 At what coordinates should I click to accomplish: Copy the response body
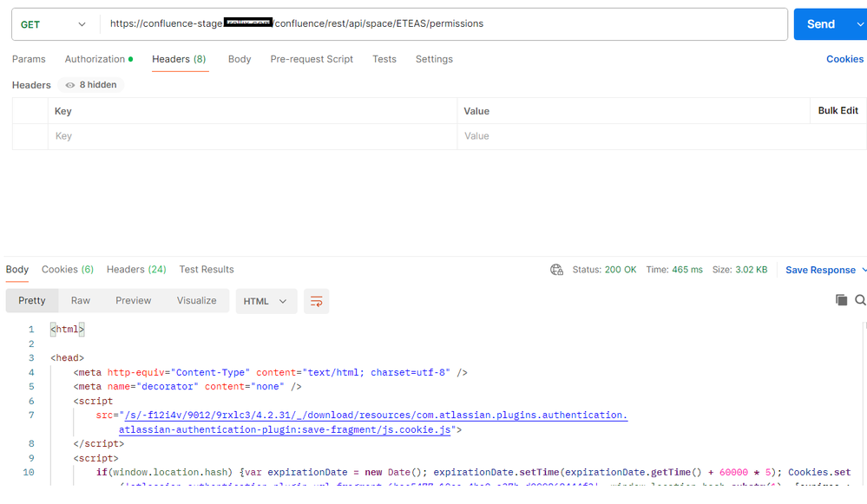[x=841, y=299]
